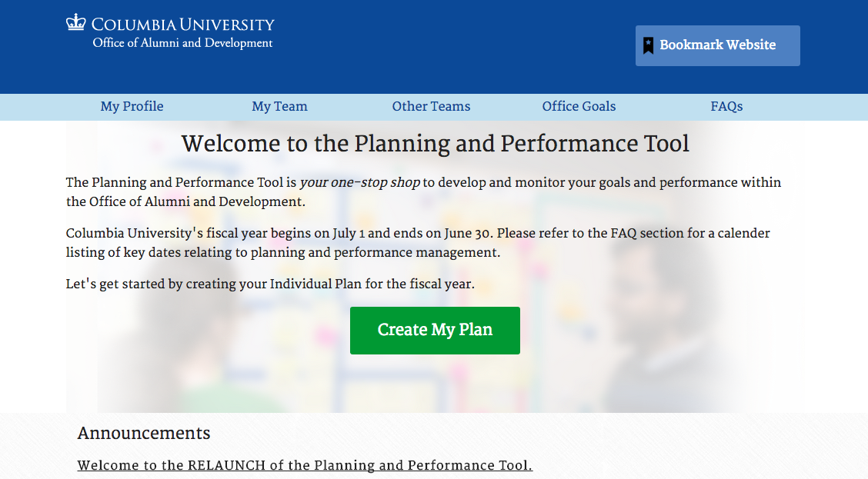Click the Columbia University title text
The width and height of the screenshot is (868, 479).
pos(182,25)
